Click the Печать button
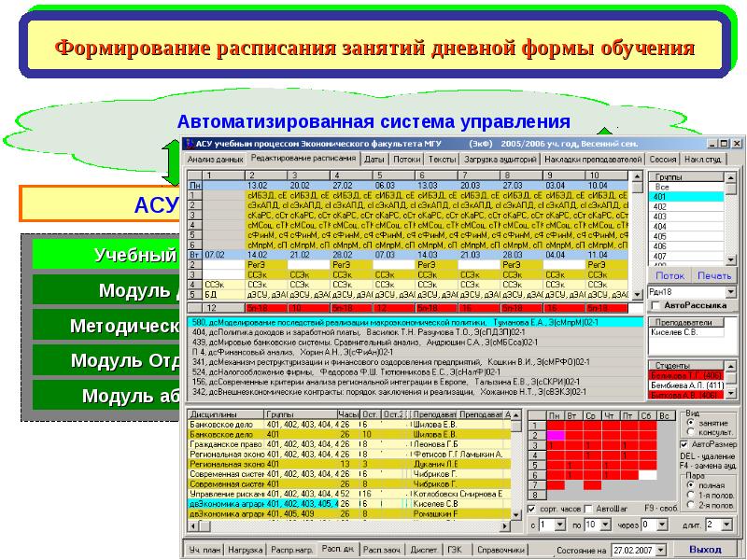 coord(714,275)
